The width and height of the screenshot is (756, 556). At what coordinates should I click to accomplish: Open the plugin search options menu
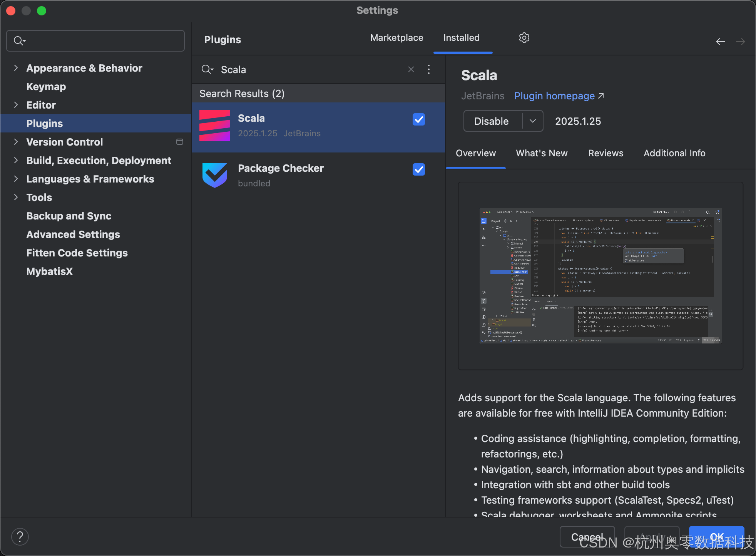click(x=429, y=69)
